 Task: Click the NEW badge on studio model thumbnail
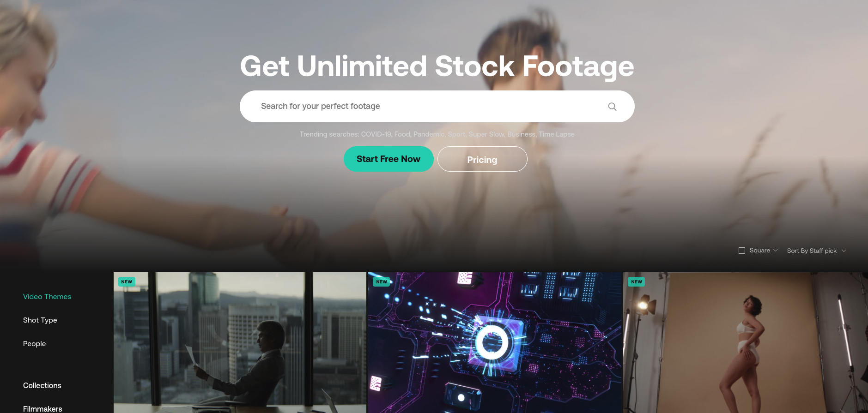tap(637, 281)
